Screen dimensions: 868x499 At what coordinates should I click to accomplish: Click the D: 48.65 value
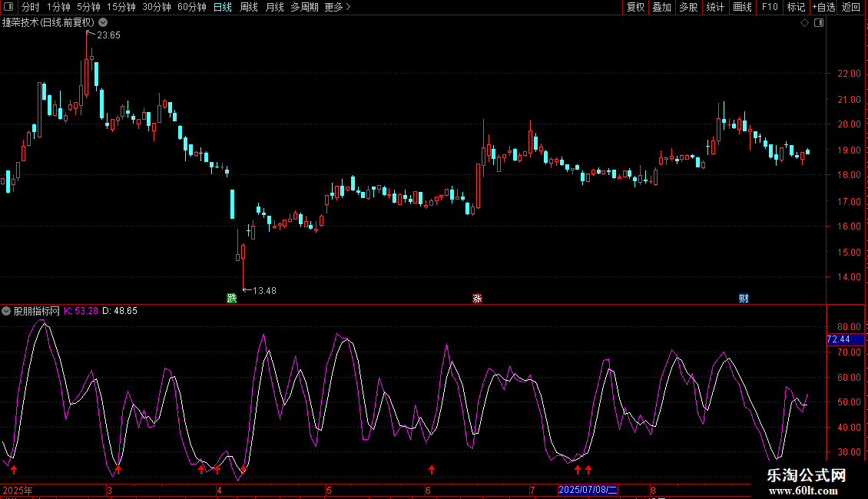[120, 311]
